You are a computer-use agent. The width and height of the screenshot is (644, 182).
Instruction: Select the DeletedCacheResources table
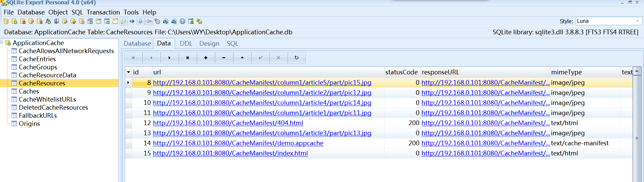53,107
